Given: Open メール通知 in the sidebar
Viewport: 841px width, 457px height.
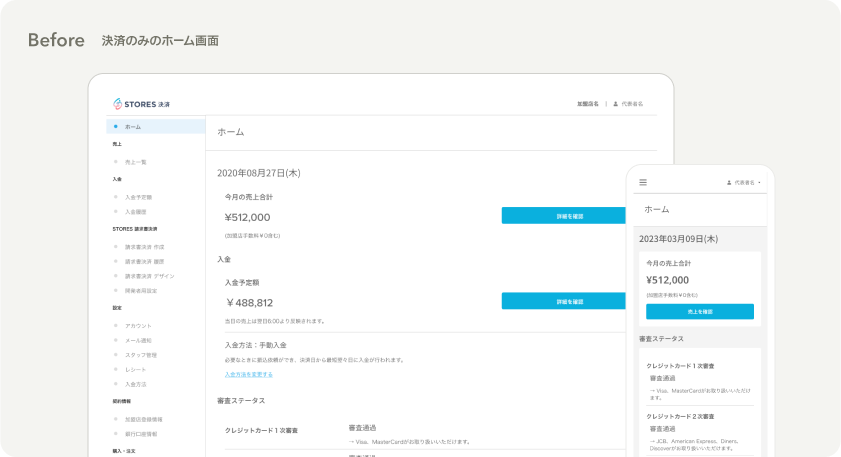Looking at the screenshot, I should [138, 341].
